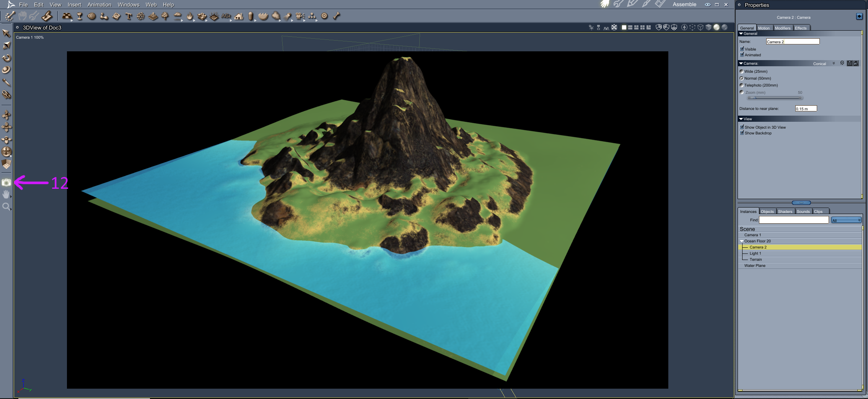Select the Rotate tool
Image resolution: width=868 pixels, height=399 pixels.
click(x=6, y=58)
